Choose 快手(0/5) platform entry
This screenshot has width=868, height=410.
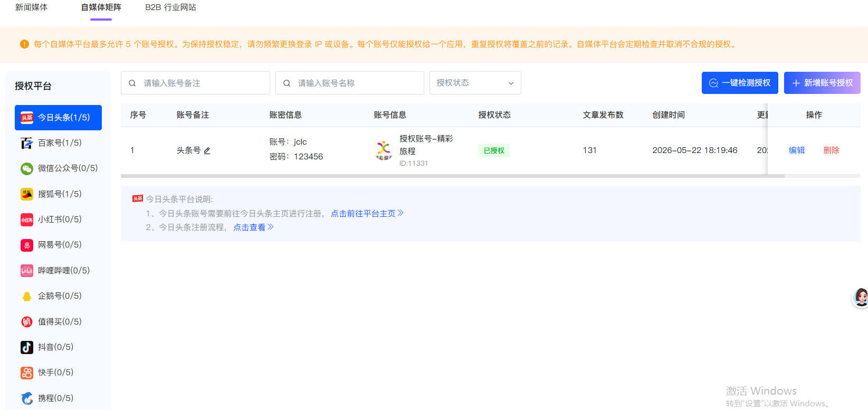(58, 373)
